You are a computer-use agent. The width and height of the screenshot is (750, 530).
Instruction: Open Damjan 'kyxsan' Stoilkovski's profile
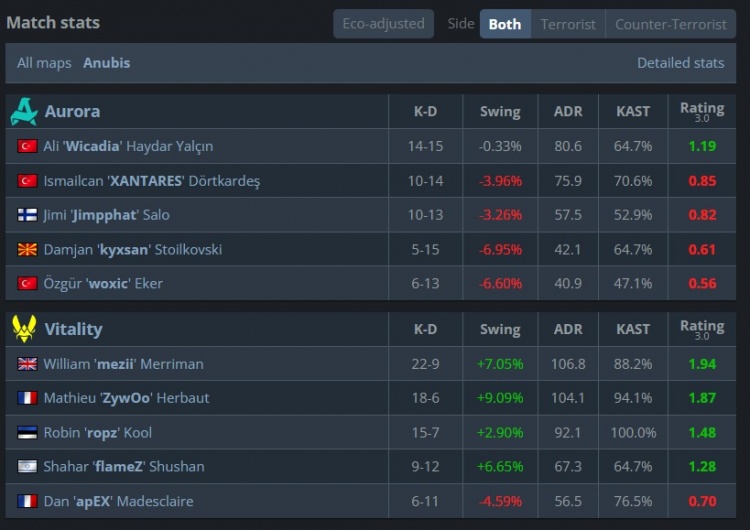click(x=132, y=249)
